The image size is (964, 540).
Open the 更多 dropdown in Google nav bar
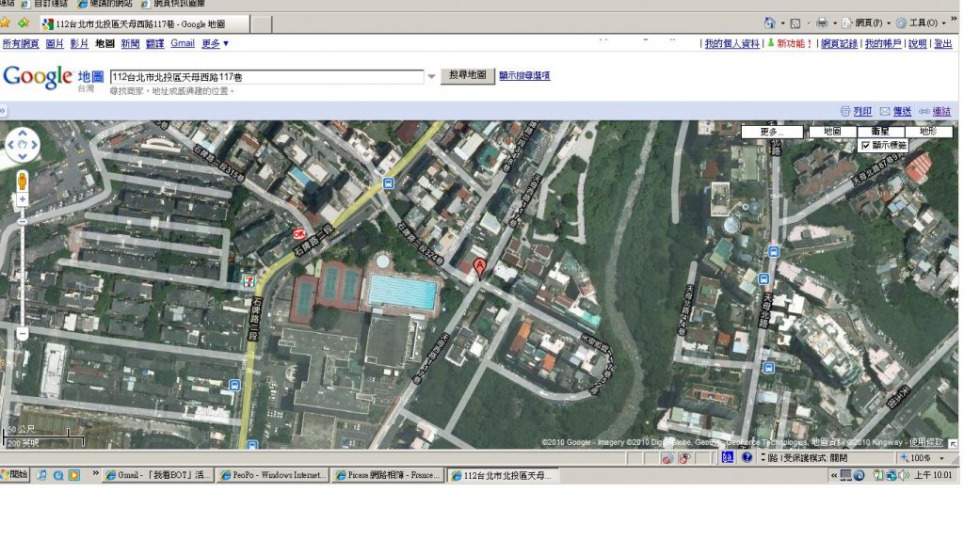(215, 44)
